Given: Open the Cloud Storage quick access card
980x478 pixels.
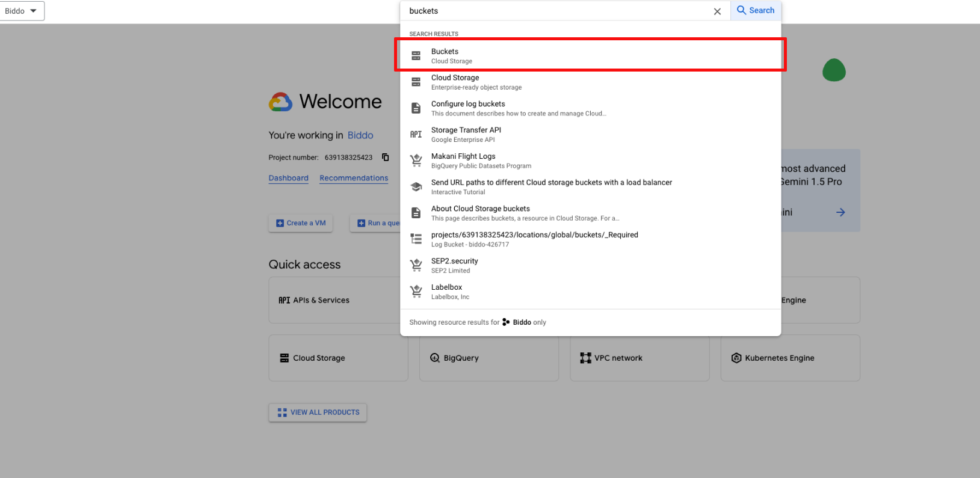Looking at the screenshot, I should (338, 358).
